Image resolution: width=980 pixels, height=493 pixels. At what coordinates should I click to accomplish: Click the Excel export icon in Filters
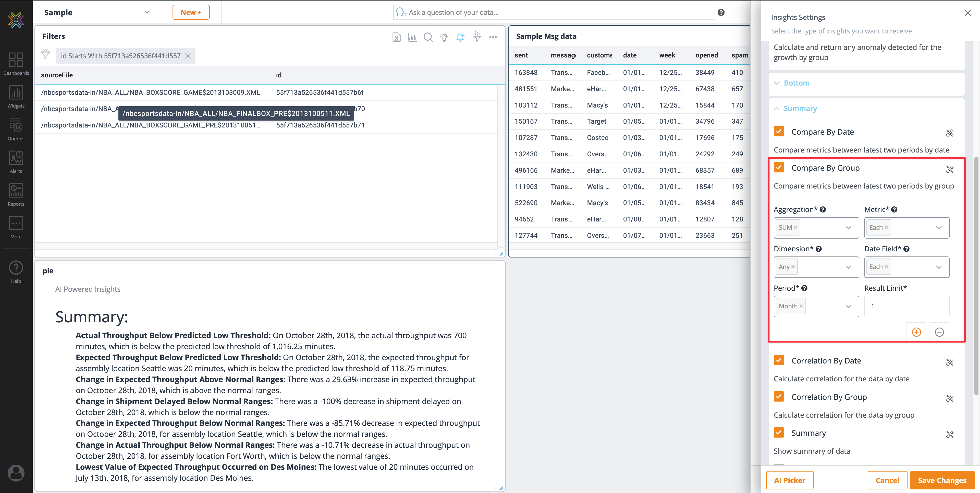coord(396,37)
